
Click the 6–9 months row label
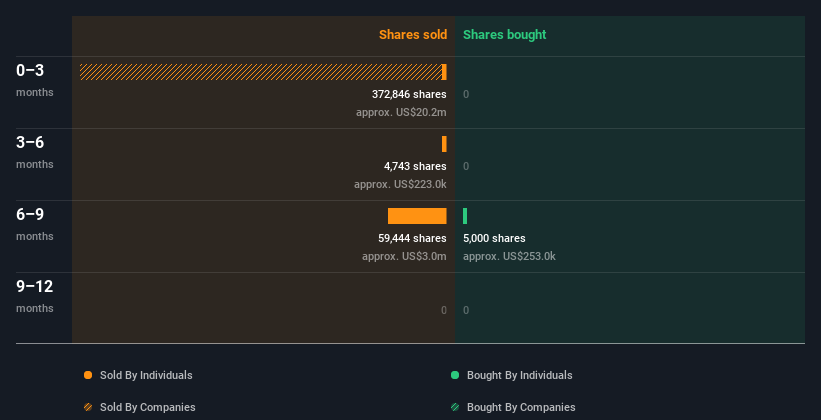coord(35,224)
